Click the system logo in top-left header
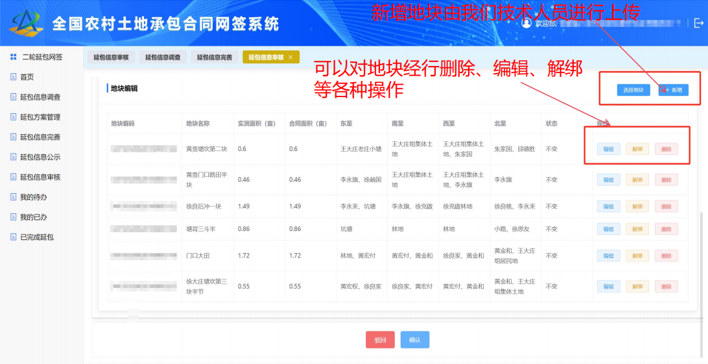708x364 pixels. [26, 23]
